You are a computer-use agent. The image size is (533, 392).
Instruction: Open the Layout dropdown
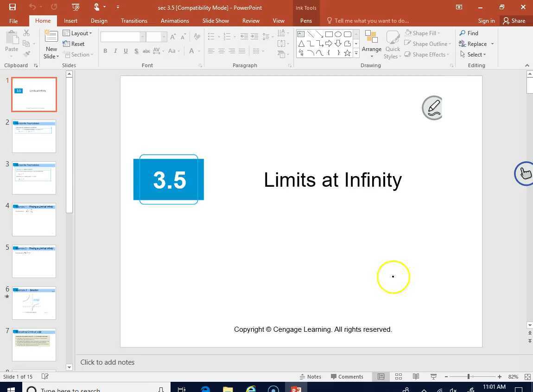78,33
